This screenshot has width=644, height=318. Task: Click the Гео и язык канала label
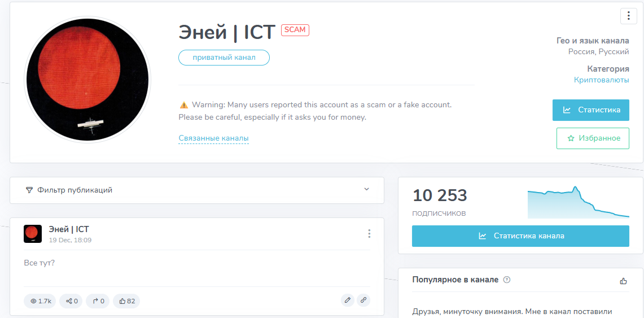coord(593,41)
